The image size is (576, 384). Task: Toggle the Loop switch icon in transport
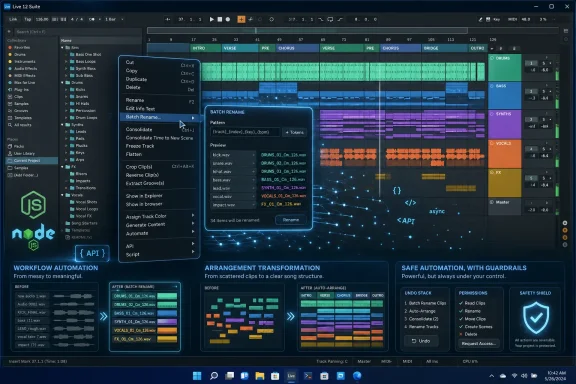tap(330, 19)
